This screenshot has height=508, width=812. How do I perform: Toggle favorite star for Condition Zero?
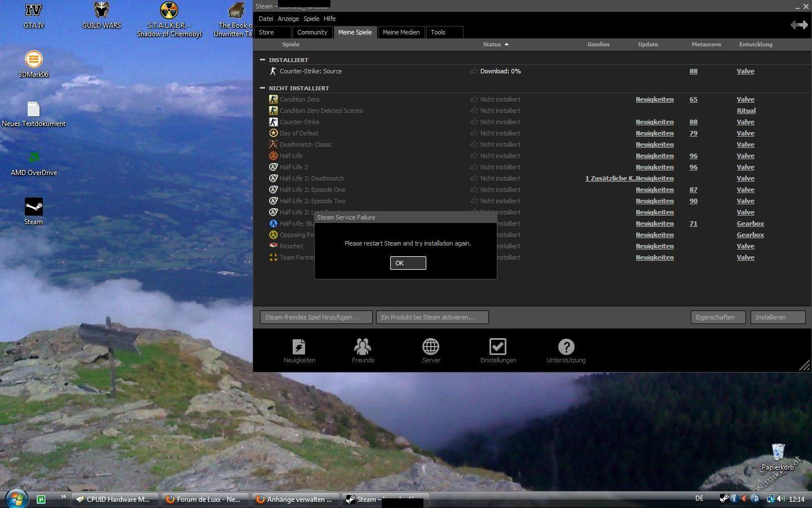click(474, 99)
